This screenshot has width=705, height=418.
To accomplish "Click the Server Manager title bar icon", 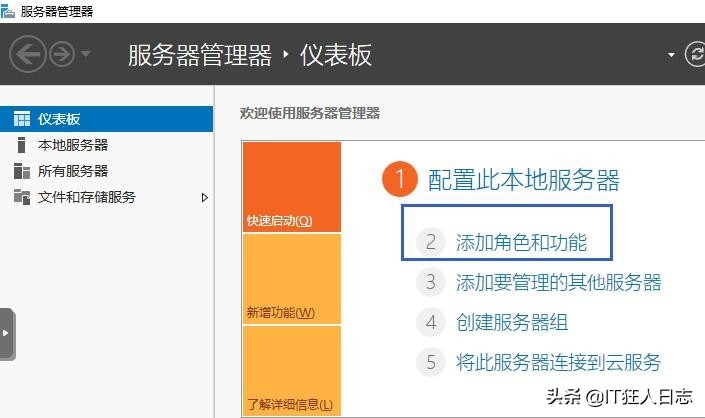I will [x=7, y=11].
